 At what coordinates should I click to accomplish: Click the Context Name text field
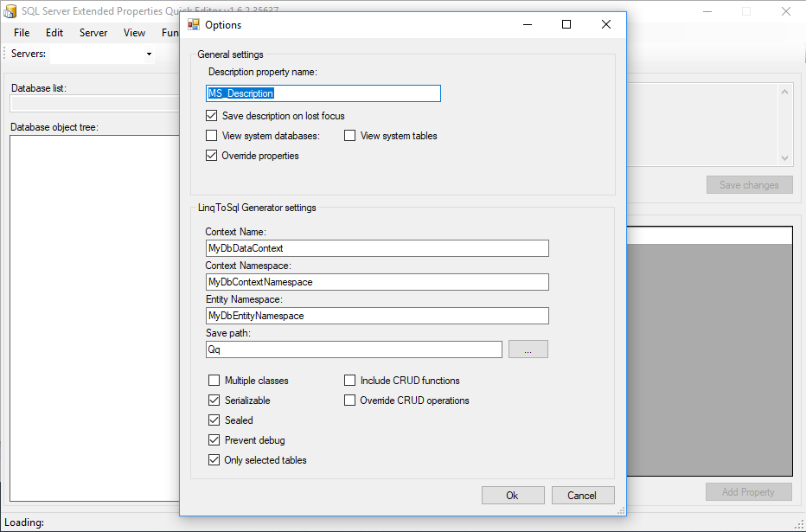pyautogui.click(x=376, y=248)
